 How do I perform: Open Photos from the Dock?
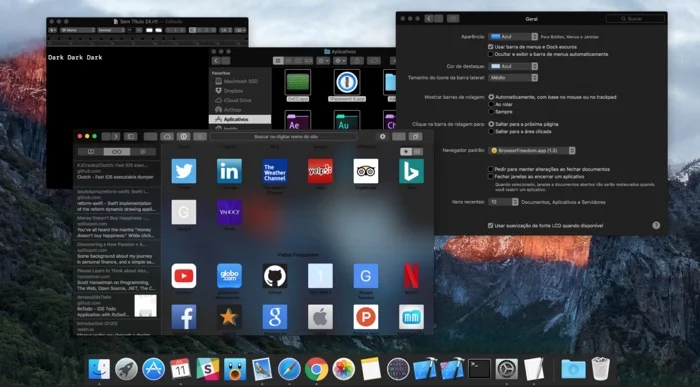(x=344, y=369)
